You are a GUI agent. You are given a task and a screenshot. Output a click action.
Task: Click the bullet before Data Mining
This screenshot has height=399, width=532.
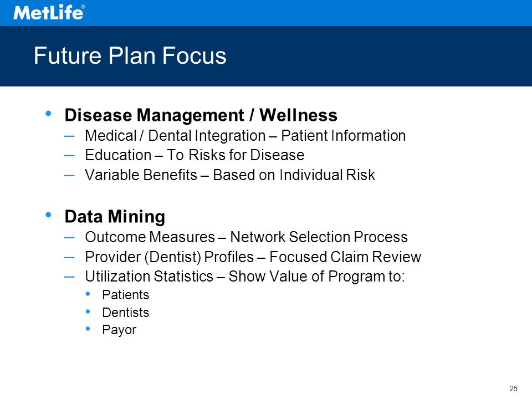(48, 214)
